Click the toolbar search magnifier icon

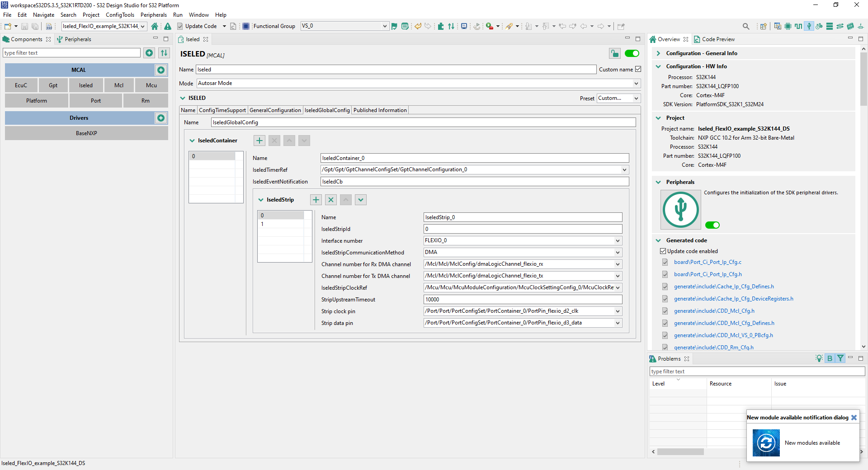click(x=746, y=26)
